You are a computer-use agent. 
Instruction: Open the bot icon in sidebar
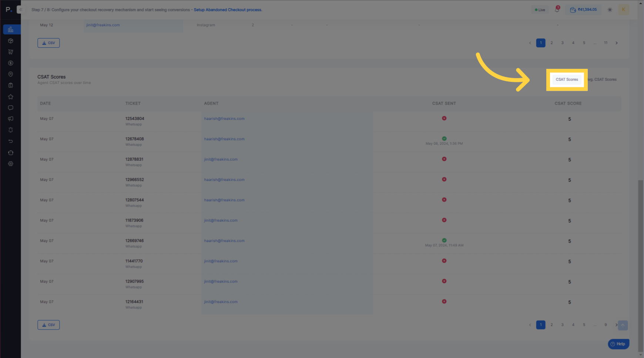pyautogui.click(x=11, y=153)
